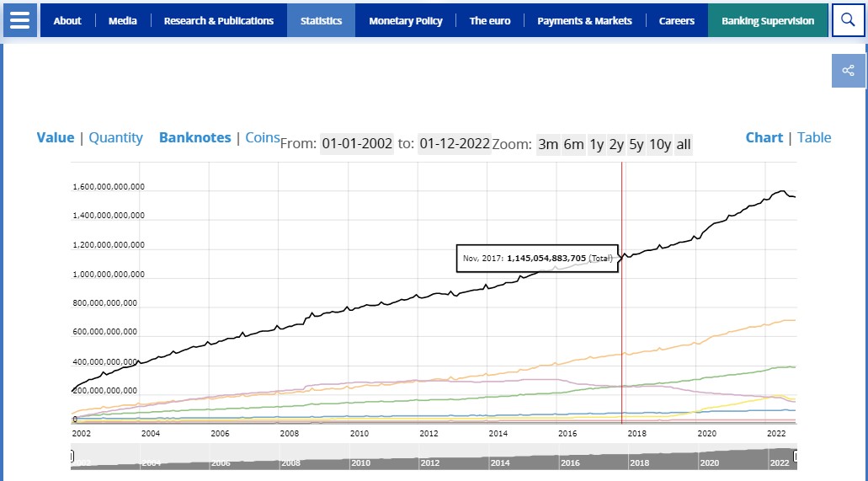Click right handle of range slider
Screen dimensions: 868x481
(x=794, y=456)
